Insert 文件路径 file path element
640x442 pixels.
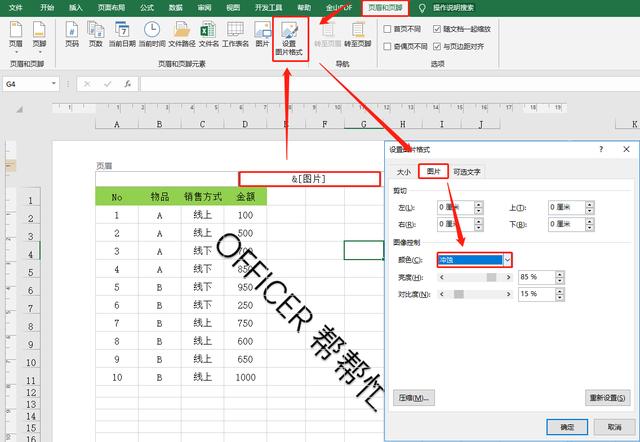click(x=182, y=34)
